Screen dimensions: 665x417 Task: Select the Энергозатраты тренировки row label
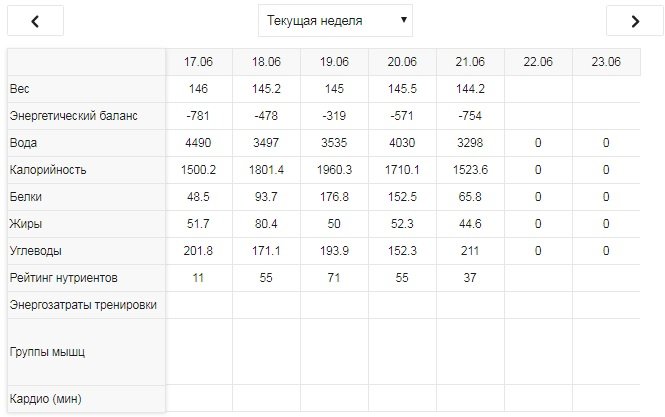point(83,305)
